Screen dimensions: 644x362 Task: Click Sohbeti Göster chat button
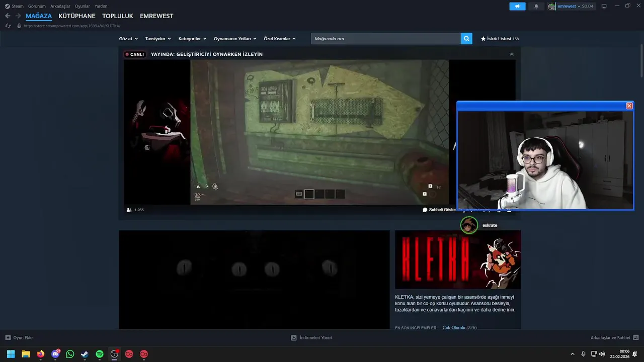pos(439,210)
